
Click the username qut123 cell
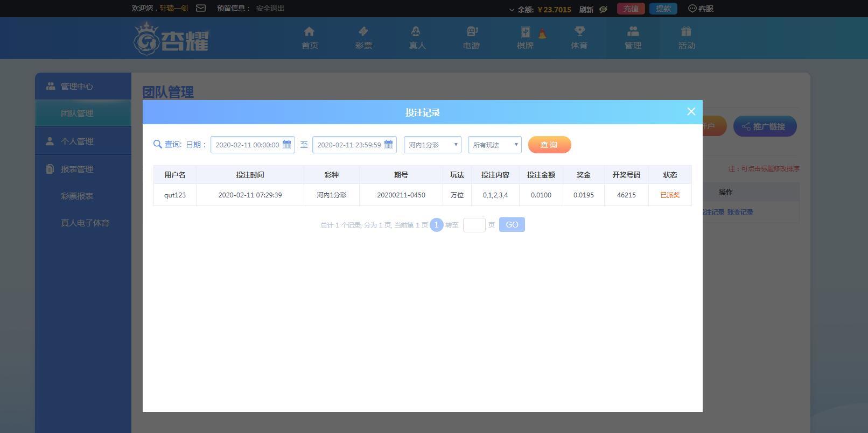[175, 195]
